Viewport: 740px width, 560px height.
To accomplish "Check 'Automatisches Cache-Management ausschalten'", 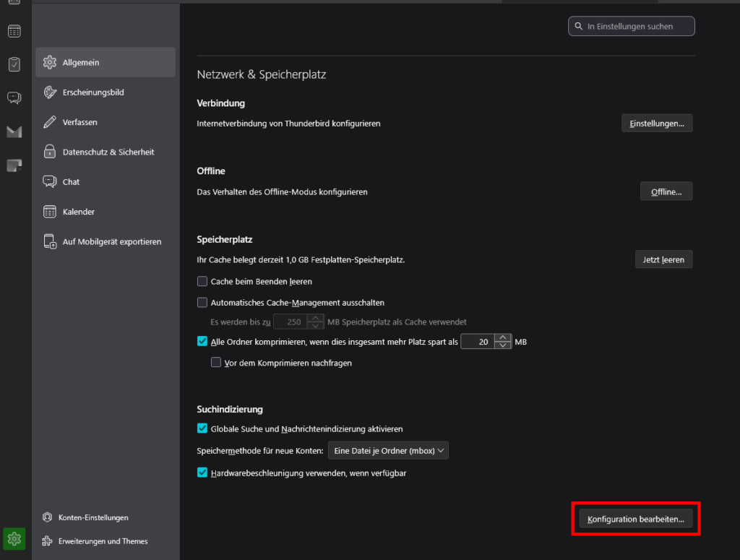I will [202, 303].
